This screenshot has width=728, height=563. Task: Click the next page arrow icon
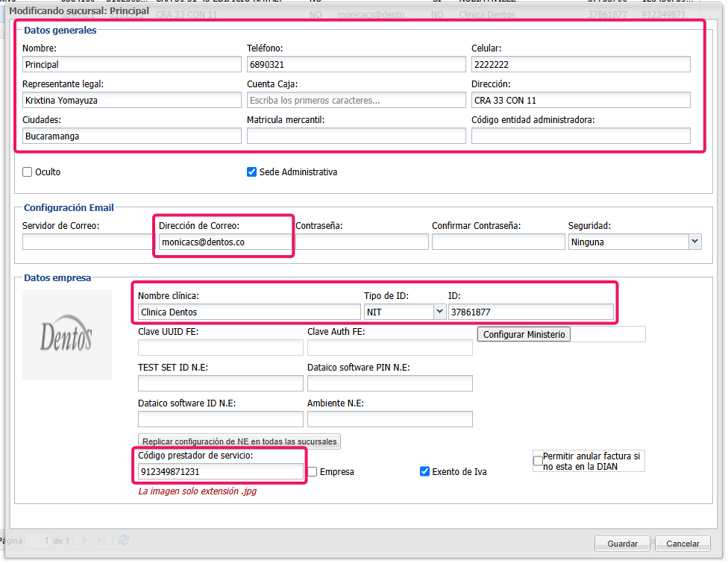(x=84, y=541)
